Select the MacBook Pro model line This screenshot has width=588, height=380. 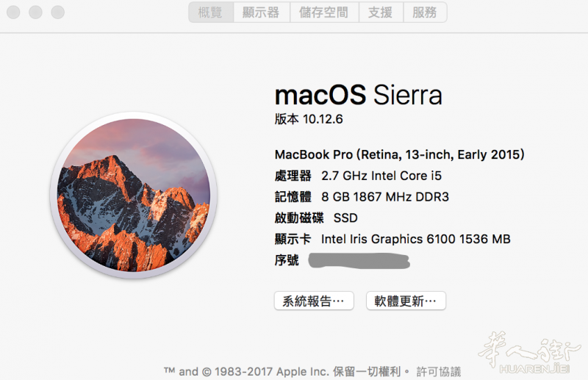(x=399, y=154)
